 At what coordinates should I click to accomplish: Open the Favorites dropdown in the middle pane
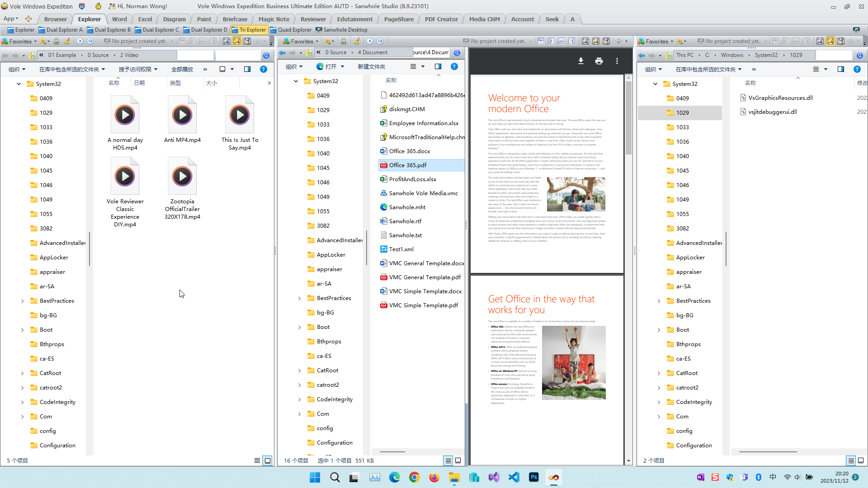[x=301, y=41]
